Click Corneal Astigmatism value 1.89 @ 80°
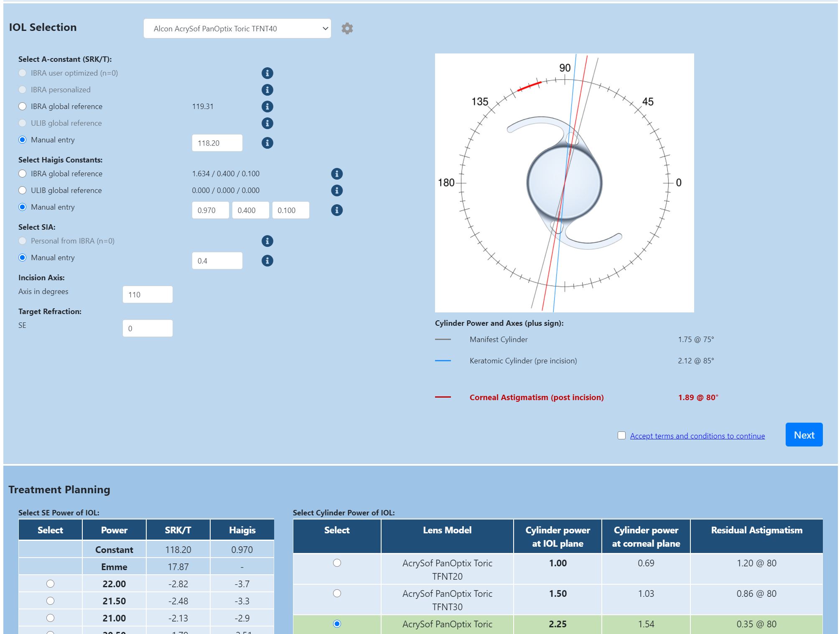840x634 pixels. [x=698, y=398]
